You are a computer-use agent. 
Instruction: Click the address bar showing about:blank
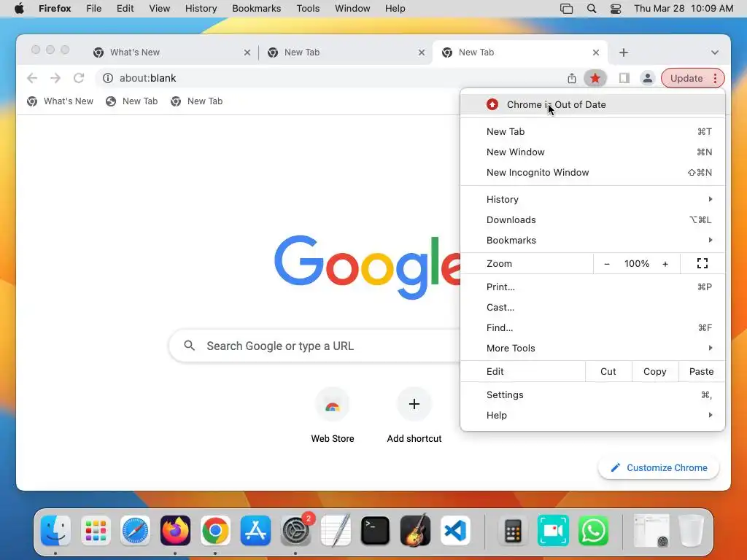click(329, 78)
